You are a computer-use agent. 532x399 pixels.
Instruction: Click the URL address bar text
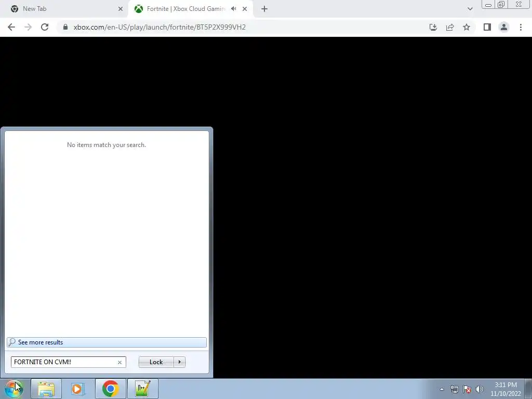coord(159,27)
